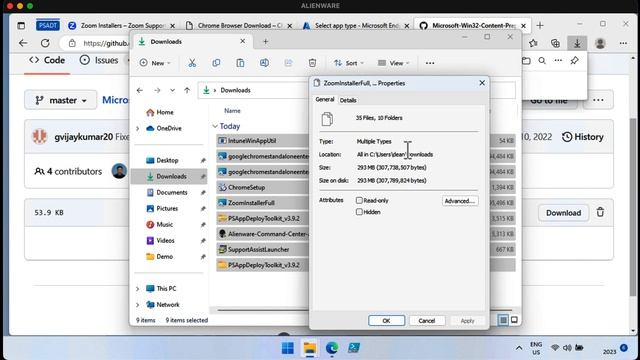Viewport: 640px width, 360px height.
Task: Expand the Network tree node
Action: click(x=138, y=304)
